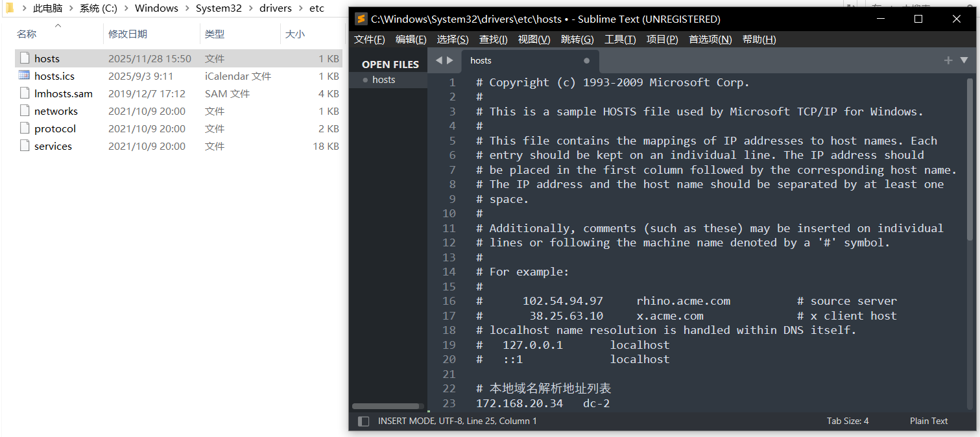This screenshot has height=437, width=980.
Task: Click Windows in breadcrumb path
Action: tap(156, 8)
